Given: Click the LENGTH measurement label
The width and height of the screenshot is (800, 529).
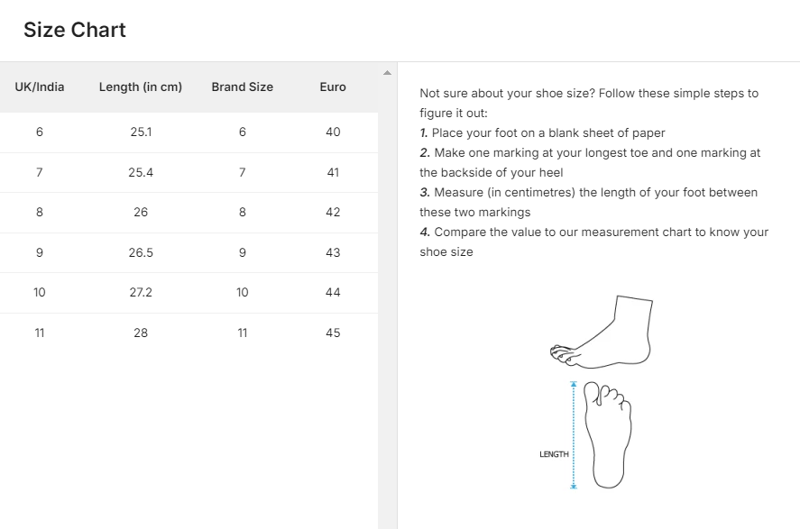Looking at the screenshot, I should coord(553,454).
